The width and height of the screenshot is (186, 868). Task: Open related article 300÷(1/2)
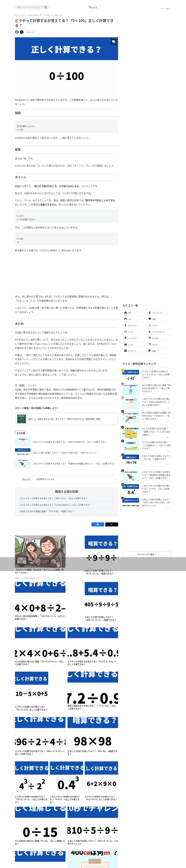(53, 498)
